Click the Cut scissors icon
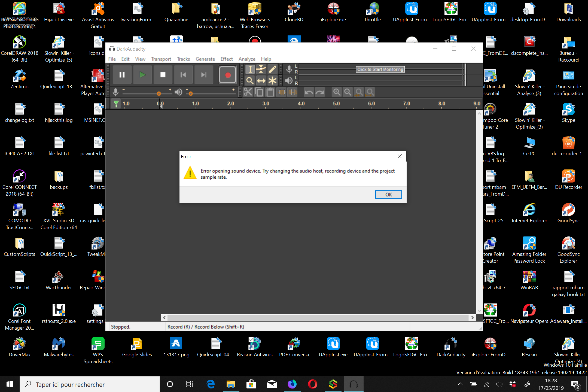588x392 pixels. pyautogui.click(x=248, y=92)
